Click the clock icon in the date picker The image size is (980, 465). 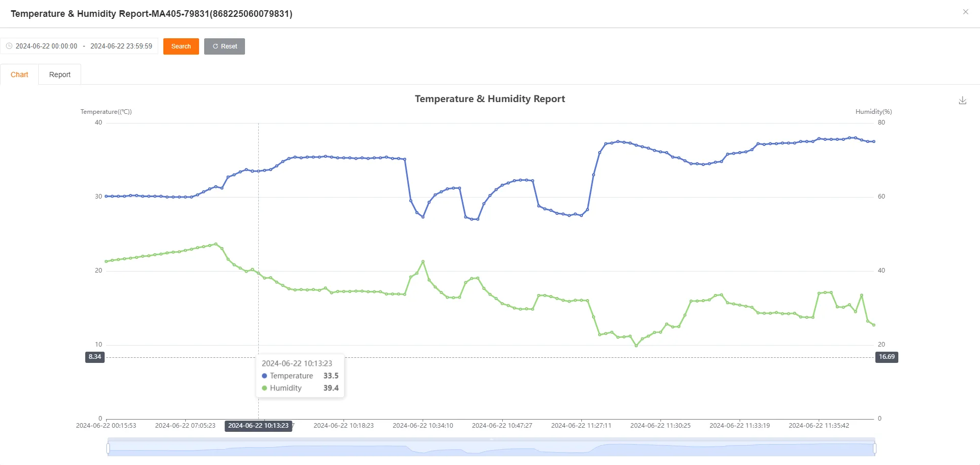click(9, 46)
